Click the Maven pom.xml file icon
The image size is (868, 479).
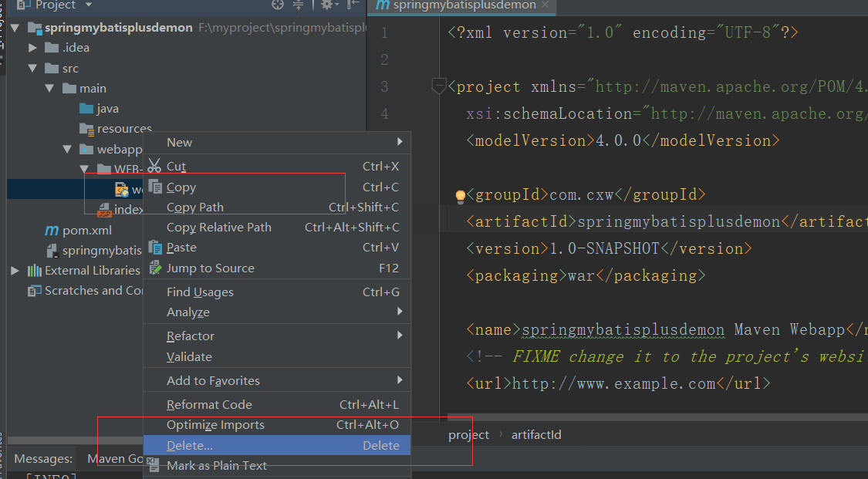coord(52,230)
